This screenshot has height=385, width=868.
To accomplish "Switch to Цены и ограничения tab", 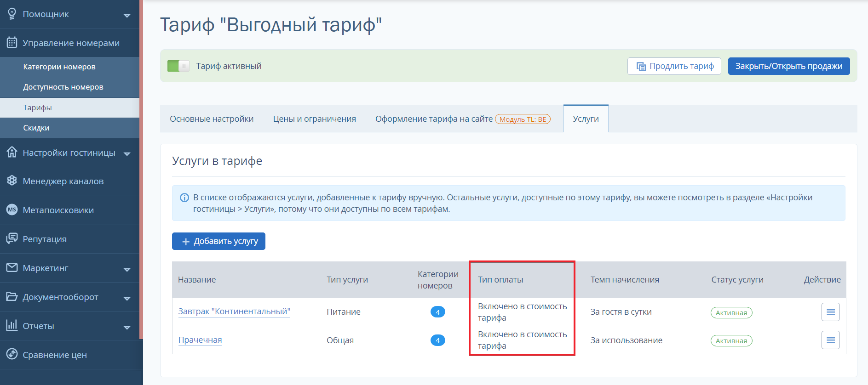I will [315, 119].
